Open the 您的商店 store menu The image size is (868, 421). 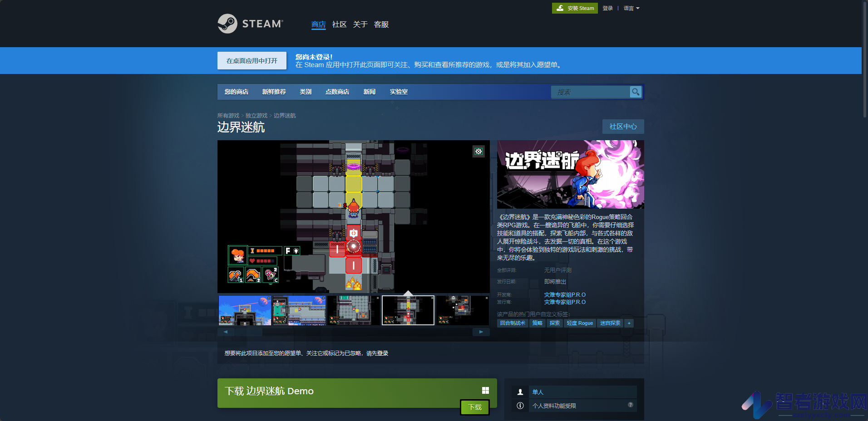pyautogui.click(x=237, y=92)
